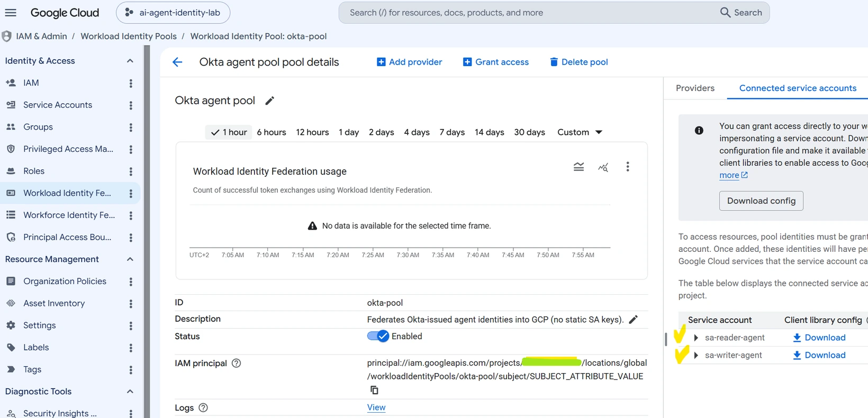Screen dimensions: 868x418
Task: Select the 1 day time range
Action: [x=349, y=132]
